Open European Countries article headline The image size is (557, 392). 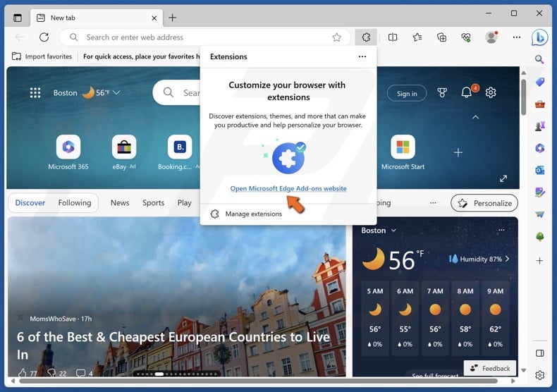tap(173, 345)
